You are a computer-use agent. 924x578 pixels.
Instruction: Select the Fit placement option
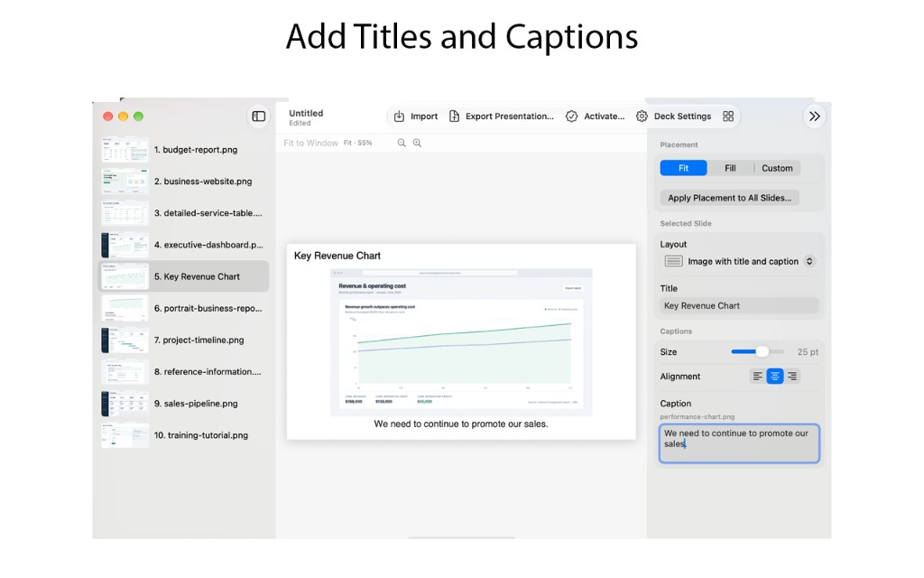coord(684,168)
